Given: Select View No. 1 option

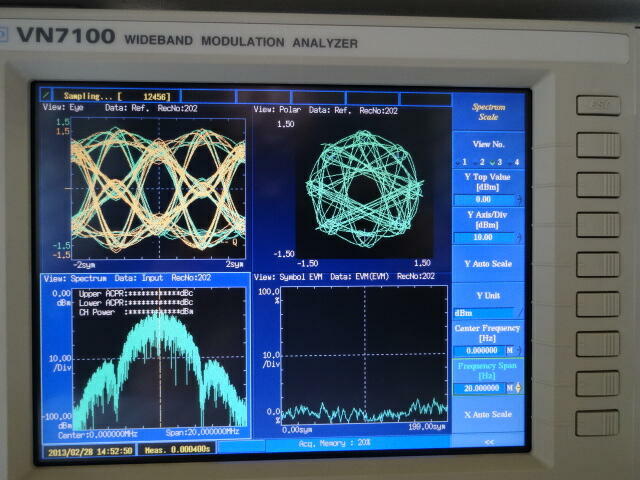Looking at the screenshot, I should click(461, 161).
